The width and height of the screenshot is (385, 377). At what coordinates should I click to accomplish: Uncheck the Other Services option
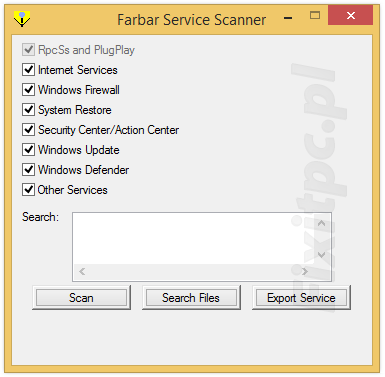[28, 190]
